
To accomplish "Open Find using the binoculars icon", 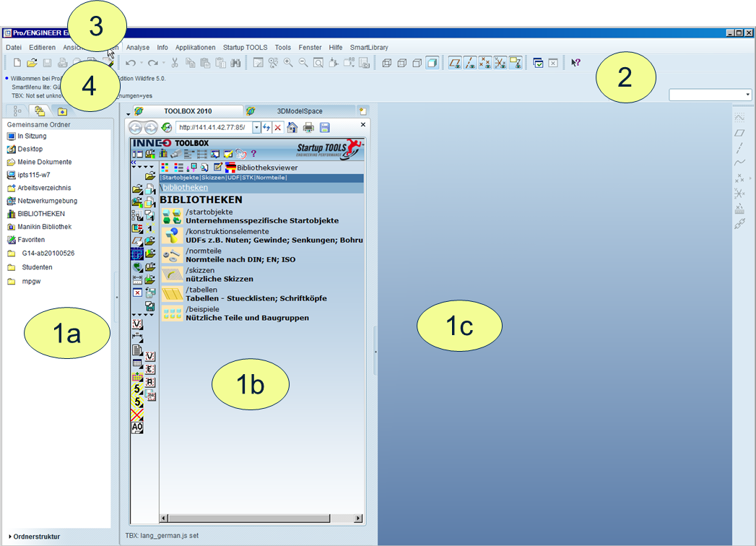I will [x=235, y=63].
